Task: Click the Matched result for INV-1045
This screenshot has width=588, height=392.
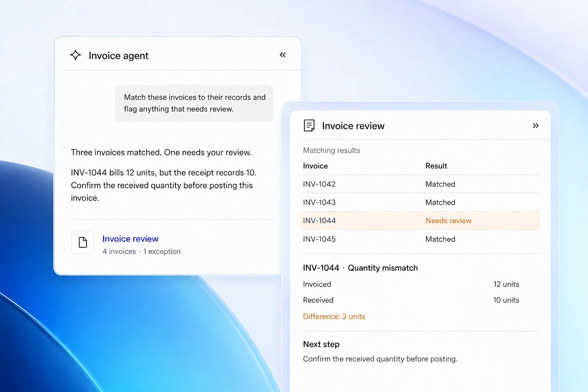Action: pyautogui.click(x=440, y=239)
